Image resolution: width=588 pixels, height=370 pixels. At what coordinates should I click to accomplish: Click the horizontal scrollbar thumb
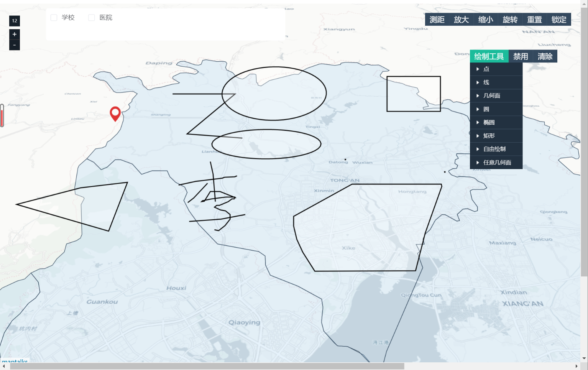click(207, 366)
